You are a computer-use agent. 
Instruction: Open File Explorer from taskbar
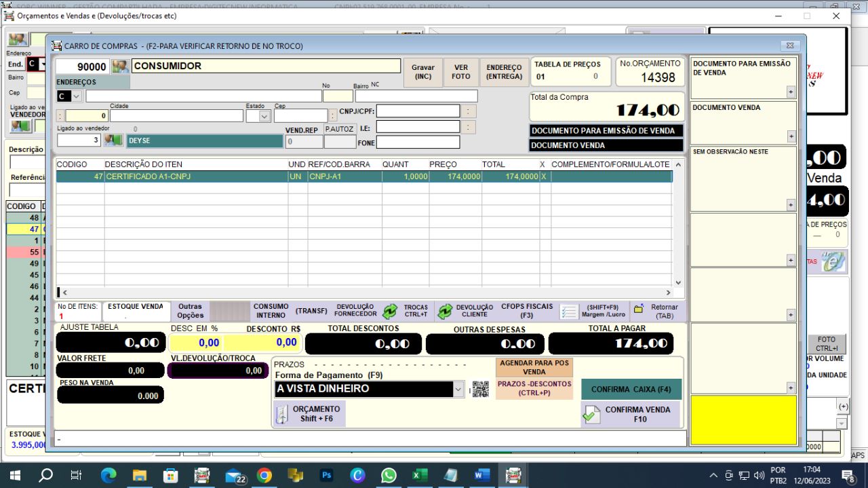coord(140,475)
